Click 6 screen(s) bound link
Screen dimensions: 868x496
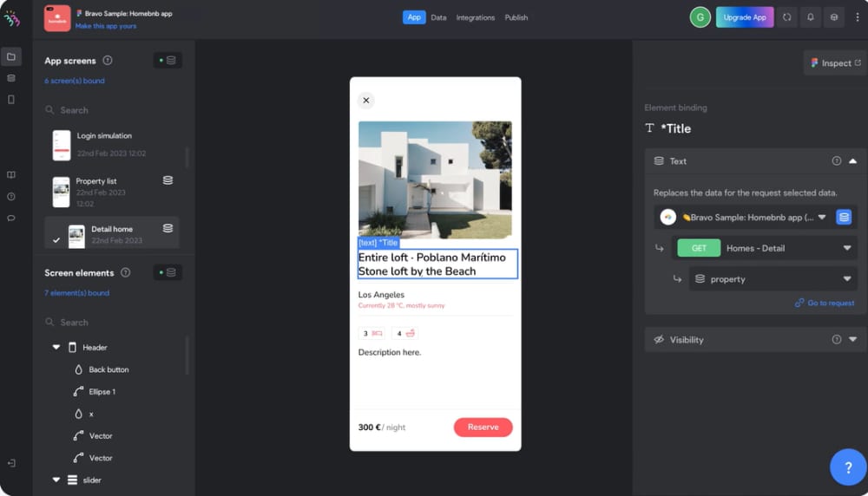(x=74, y=81)
